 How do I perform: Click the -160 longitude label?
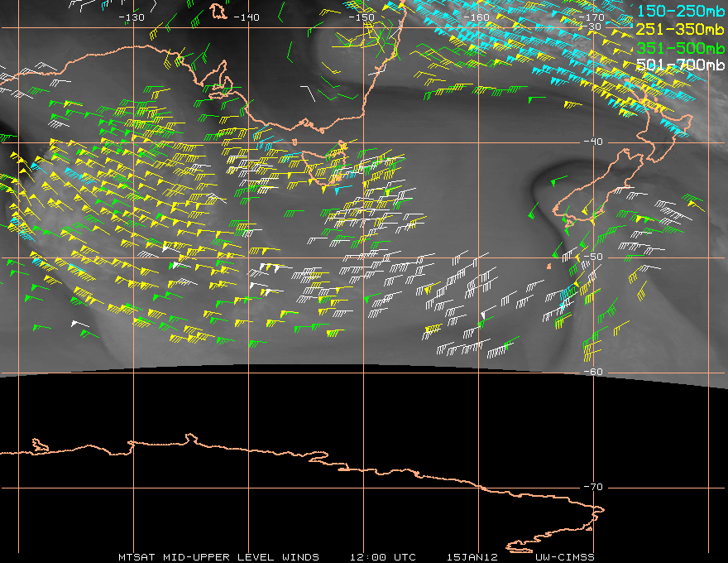pos(477,17)
